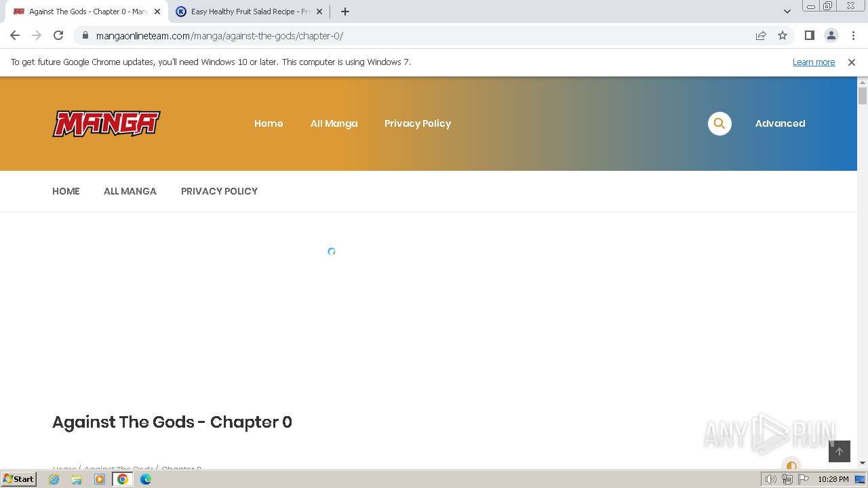Click the share page icon in address bar
The height and width of the screenshot is (488, 868).
coord(761,35)
